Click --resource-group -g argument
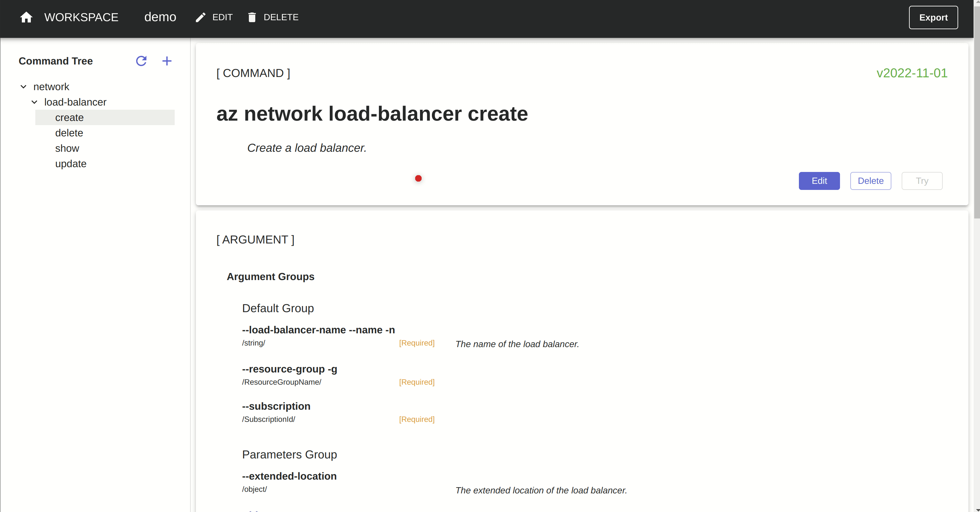Screen dimensions: 980x512 click(x=290, y=369)
